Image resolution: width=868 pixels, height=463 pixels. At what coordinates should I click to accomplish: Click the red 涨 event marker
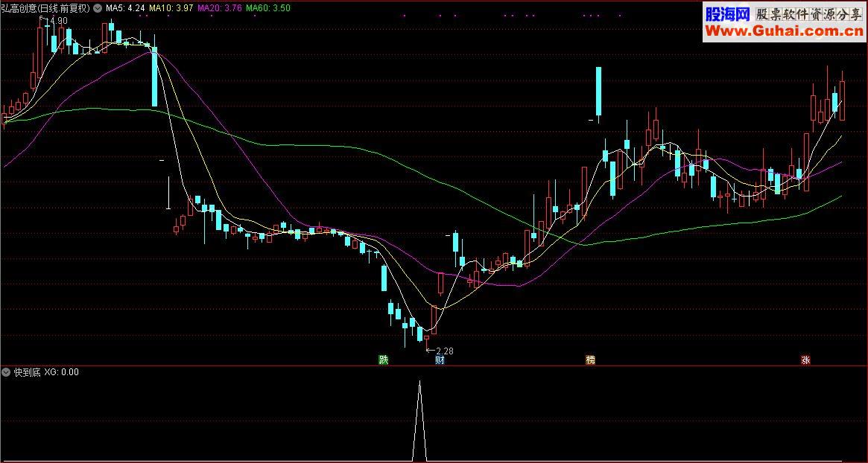click(805, 360)
